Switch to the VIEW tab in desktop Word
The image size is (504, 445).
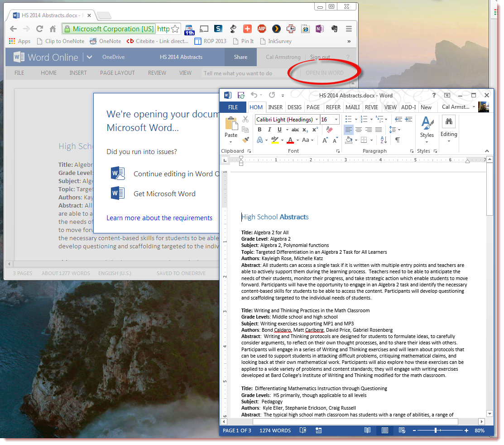tap(390, 107)
